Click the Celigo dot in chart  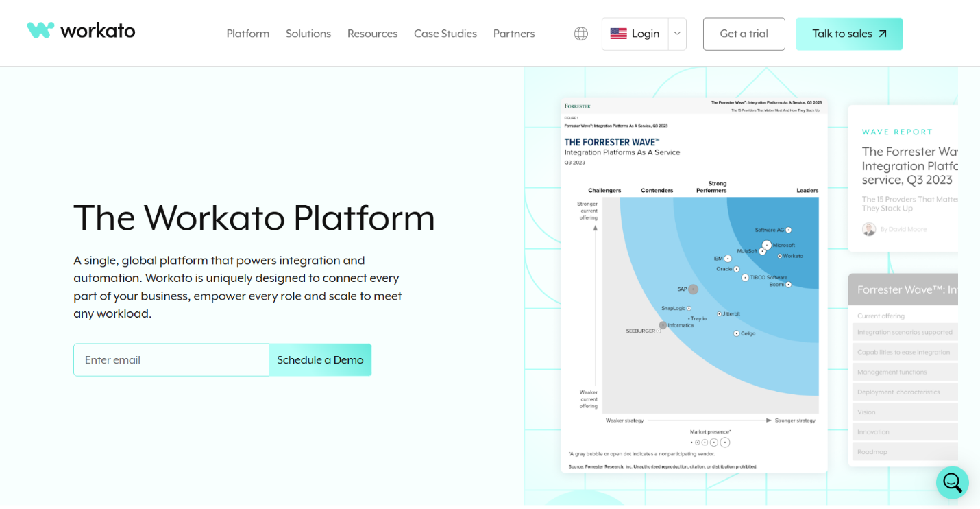pos(736,333)
